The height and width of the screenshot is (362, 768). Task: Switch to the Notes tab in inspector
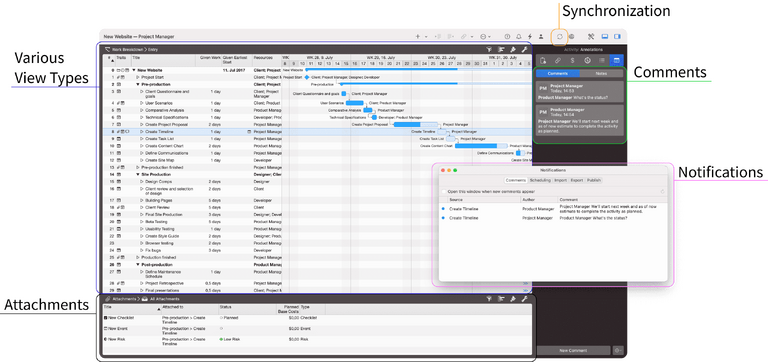(x=601, y=73)
